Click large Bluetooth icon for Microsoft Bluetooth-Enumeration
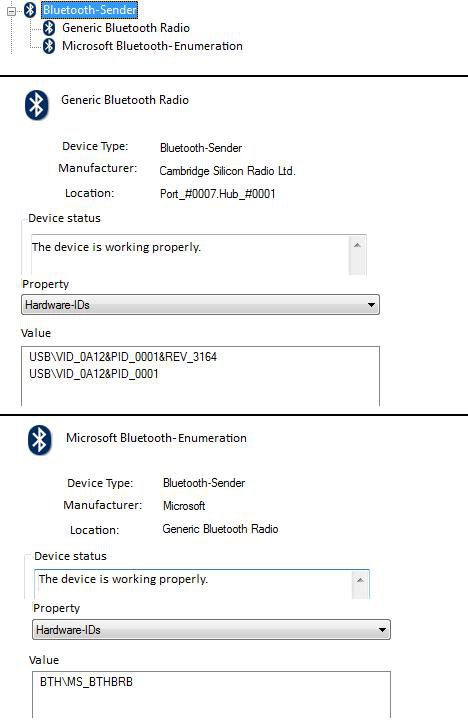The width and height of the screenshot is (468, 725). pos(40,440)
